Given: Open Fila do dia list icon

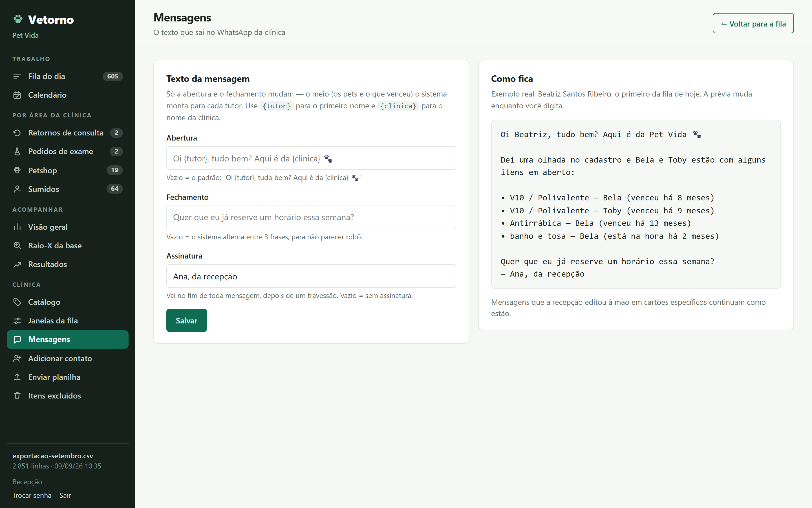Looking at the screenshot, I should click(x=17, y=76).
